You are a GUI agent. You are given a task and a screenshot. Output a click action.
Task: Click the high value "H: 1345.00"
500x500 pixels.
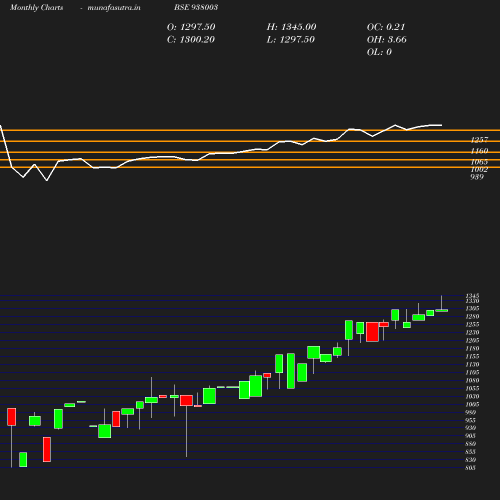[x=291, y=27]
